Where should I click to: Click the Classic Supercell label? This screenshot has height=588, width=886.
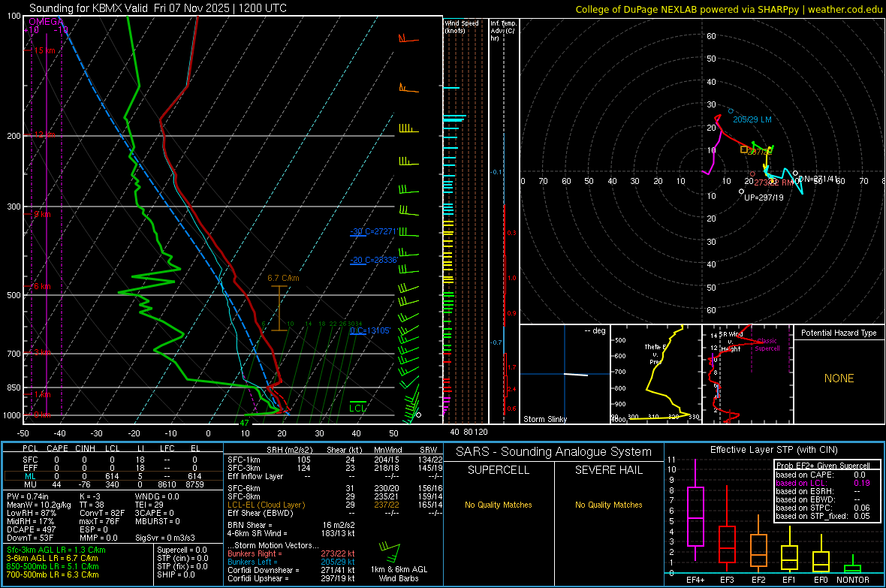tap(767, 345)
